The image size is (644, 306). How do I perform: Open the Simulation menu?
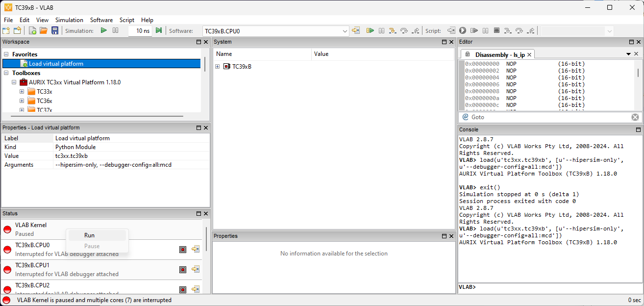coord(69,20)
